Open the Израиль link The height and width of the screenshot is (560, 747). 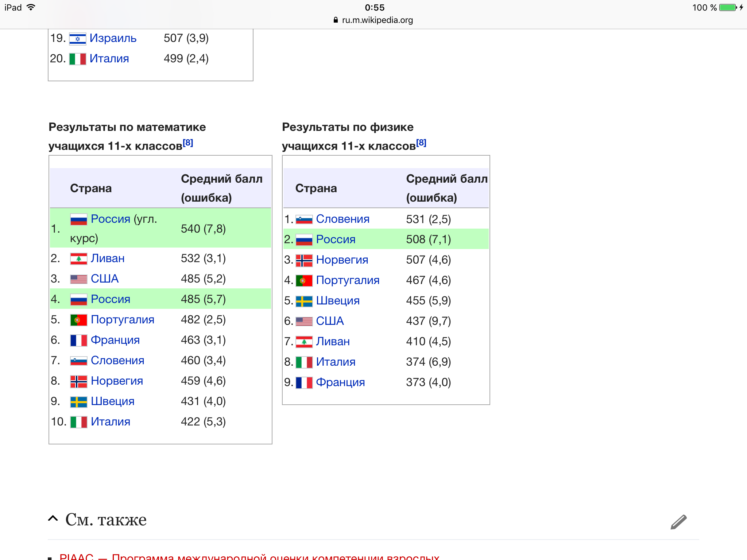pos(113,38)
